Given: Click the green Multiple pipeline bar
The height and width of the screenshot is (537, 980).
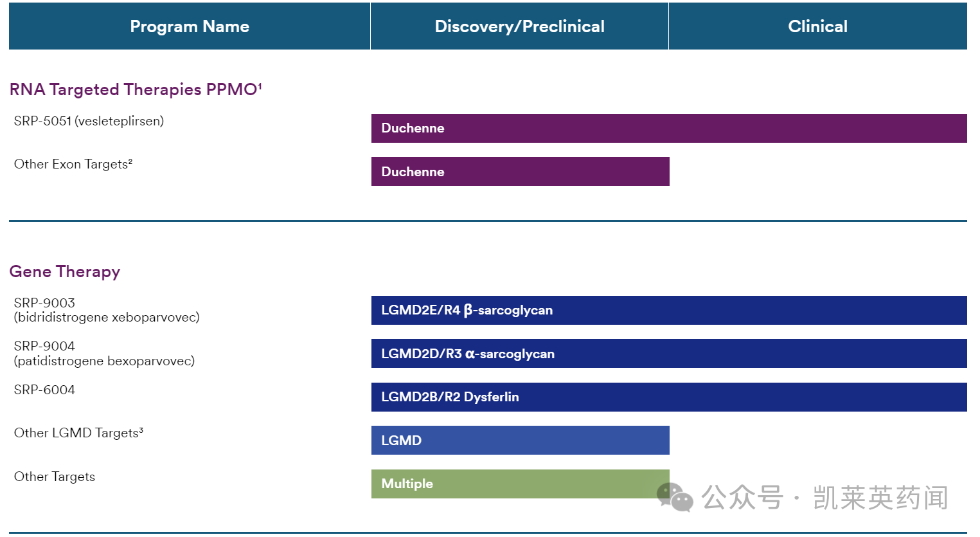Looking at the screenshot, I should 521,484.
